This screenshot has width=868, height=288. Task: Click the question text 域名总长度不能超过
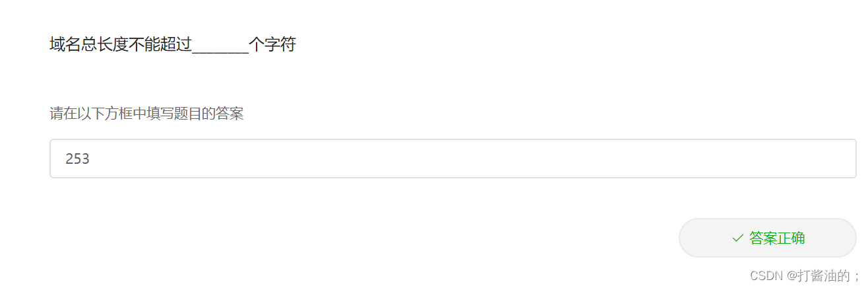pos(120,45)
